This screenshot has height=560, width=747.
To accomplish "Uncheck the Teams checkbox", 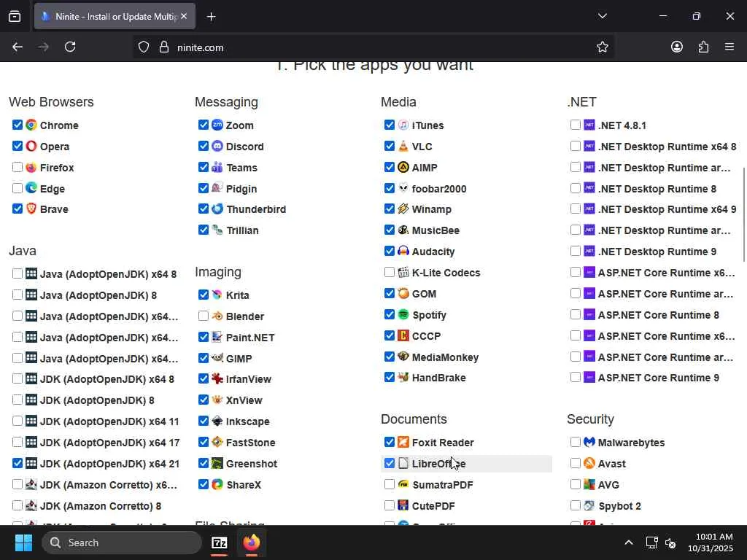I will tap(204, 167).
